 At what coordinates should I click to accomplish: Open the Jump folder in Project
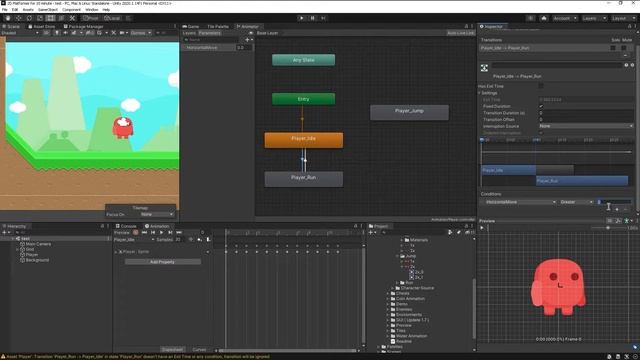(x=408, y=256)
